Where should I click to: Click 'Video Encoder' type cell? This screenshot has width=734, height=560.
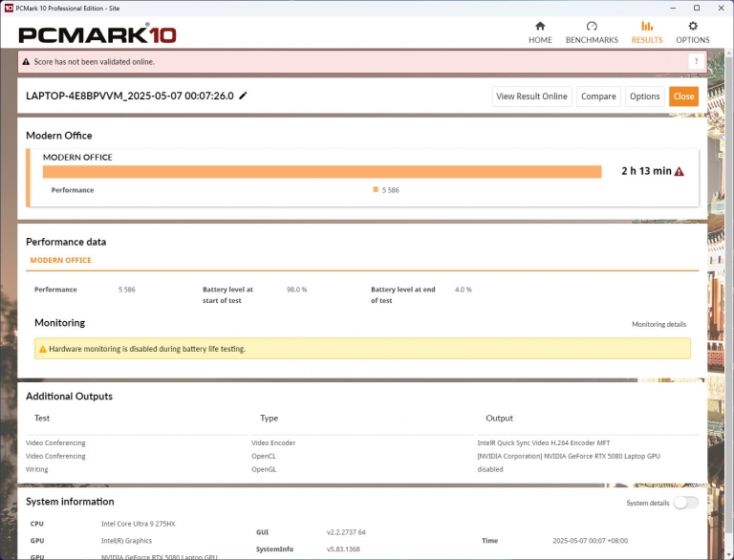(273, 442)
